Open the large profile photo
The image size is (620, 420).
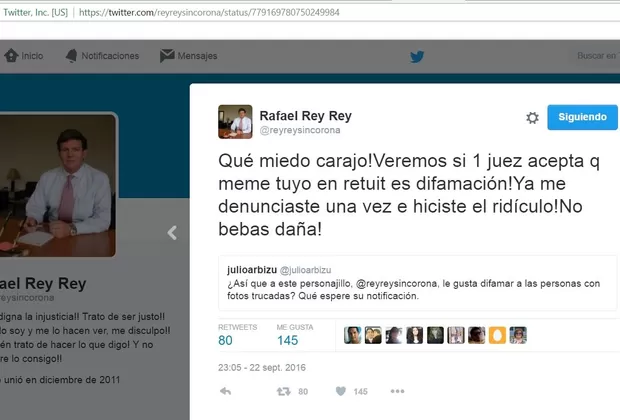(58, 185)
